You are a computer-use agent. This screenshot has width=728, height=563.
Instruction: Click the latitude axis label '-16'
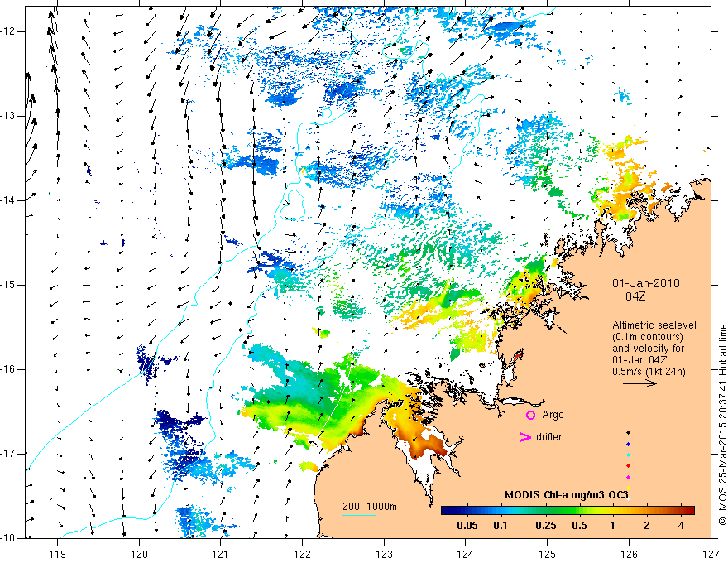point(8,369)
